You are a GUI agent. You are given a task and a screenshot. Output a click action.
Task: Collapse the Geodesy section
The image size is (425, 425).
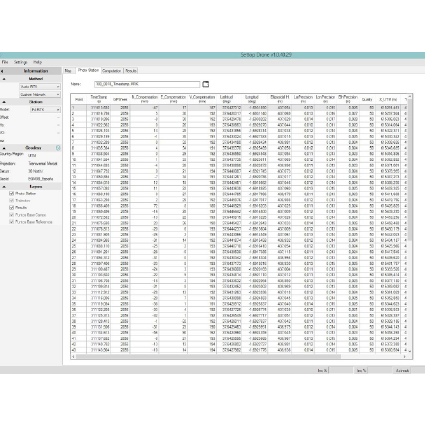[x=4, y=148]
